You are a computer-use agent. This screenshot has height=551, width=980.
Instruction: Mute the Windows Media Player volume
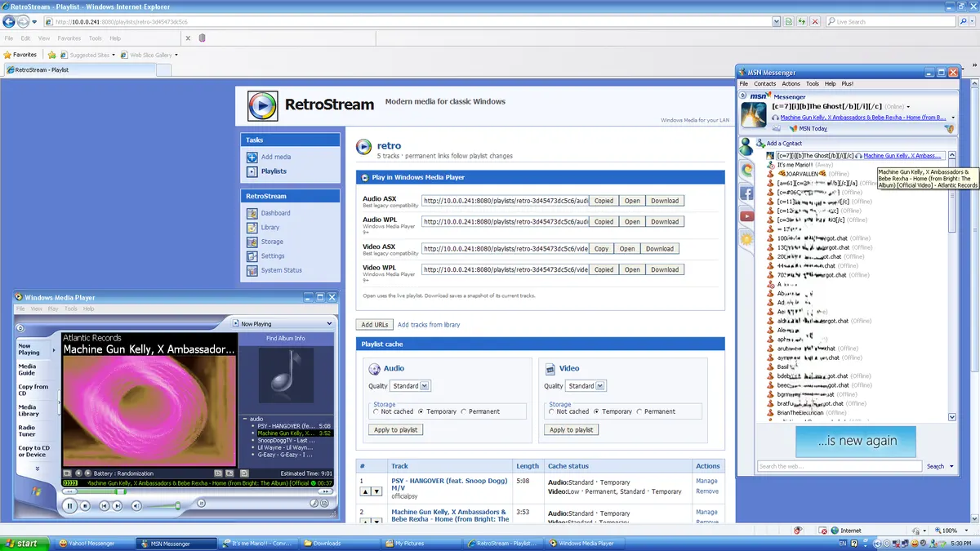click(135, 506)
